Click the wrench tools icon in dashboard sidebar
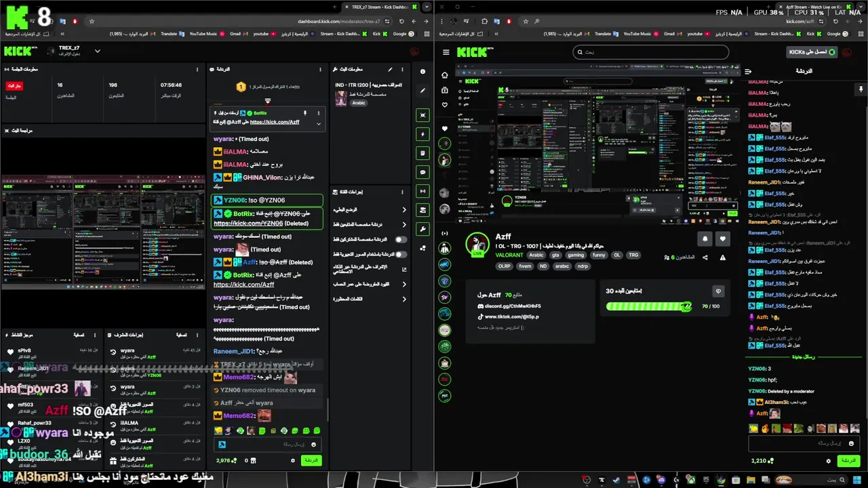 click(423, 229)
